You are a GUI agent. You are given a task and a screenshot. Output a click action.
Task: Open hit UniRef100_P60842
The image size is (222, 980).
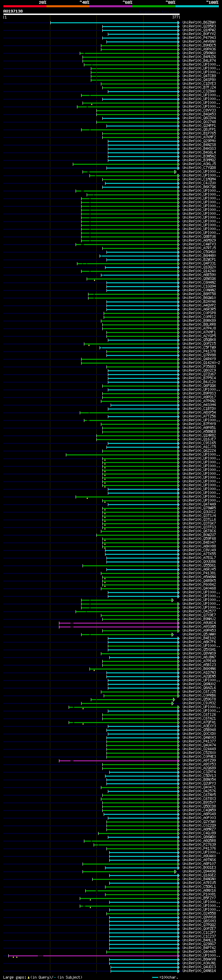(199, 584)
